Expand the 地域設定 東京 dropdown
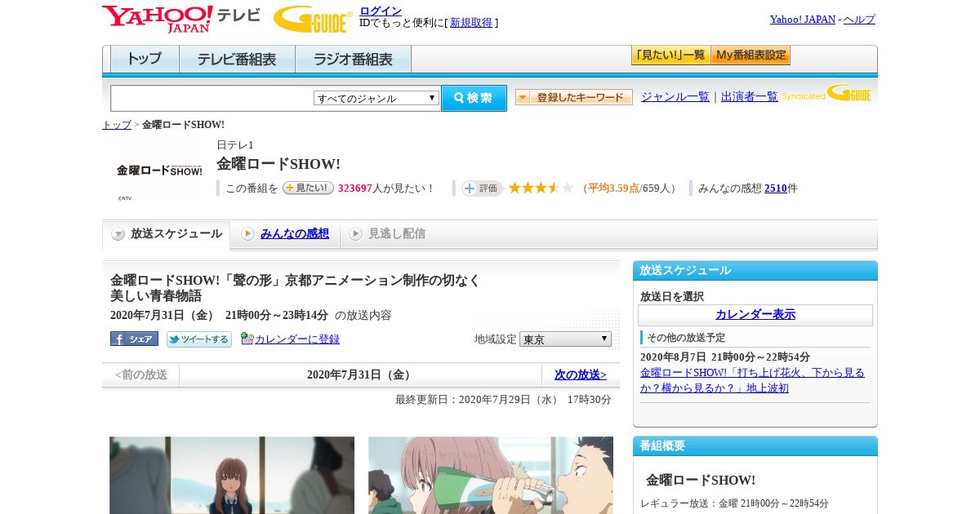This screenshot has width=980, height=514. [565, 339]
